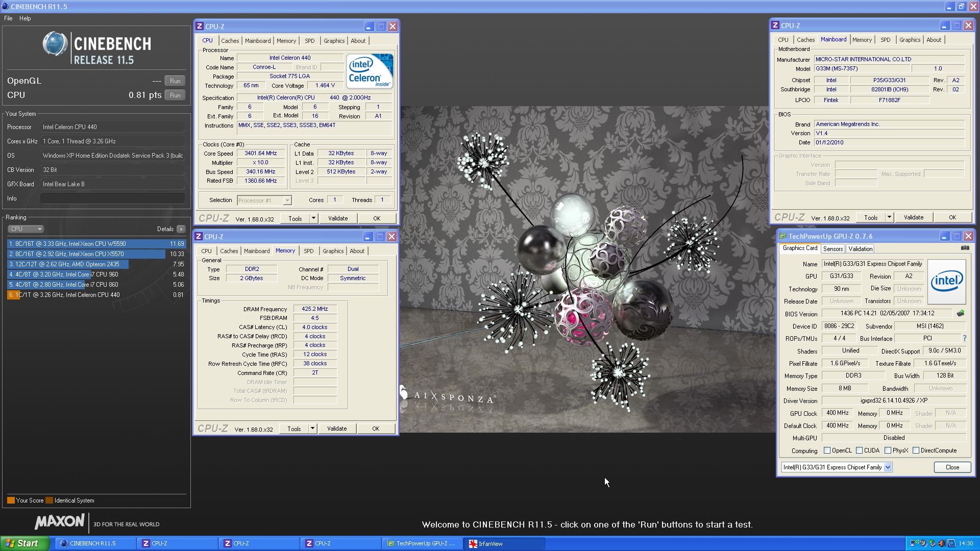
Task: Open IrfanView from the taskbar
Action: (x=503, y=543)
